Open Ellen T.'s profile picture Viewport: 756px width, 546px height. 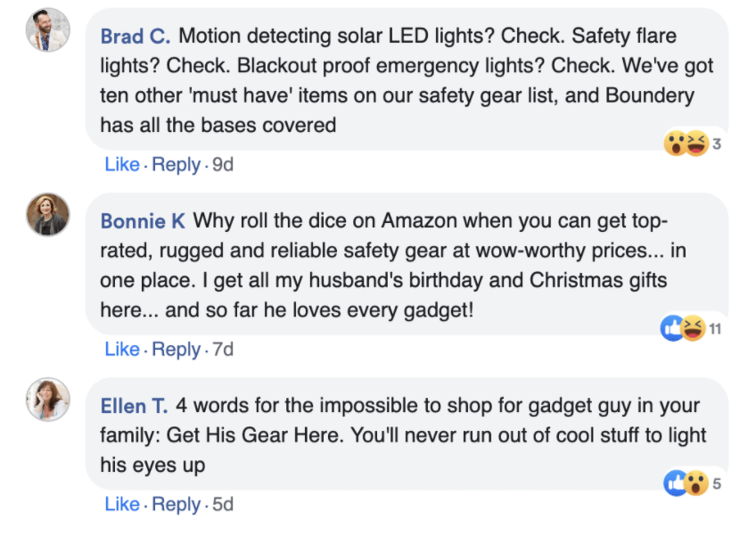point(47,399)
